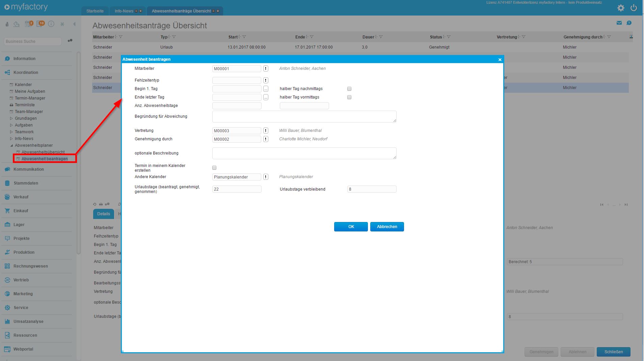Click the print icon below the table
The width and height of the screenshot is (644, 361).
101,204
